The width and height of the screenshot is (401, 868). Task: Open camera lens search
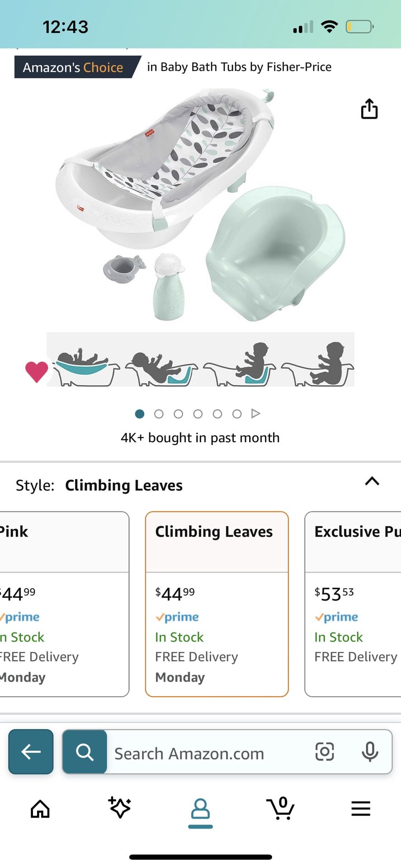click(325, 752)
